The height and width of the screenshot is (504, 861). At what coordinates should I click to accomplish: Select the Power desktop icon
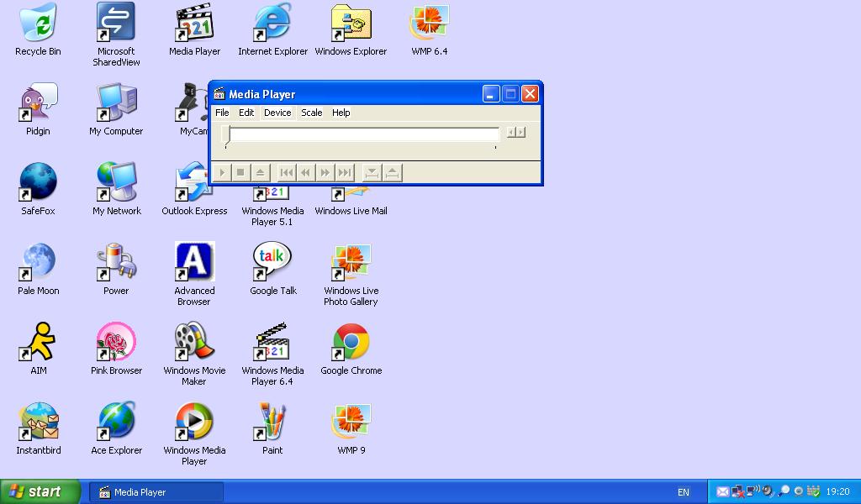[x=116, y=269]
